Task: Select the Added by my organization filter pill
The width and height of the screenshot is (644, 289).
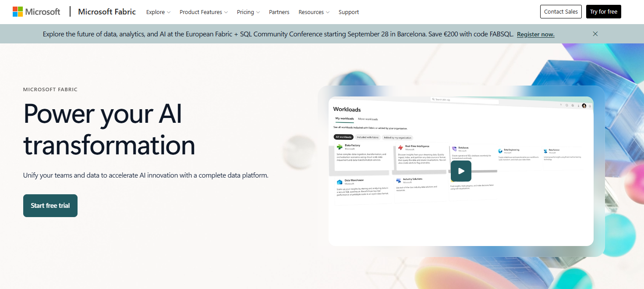Action: 397,138
